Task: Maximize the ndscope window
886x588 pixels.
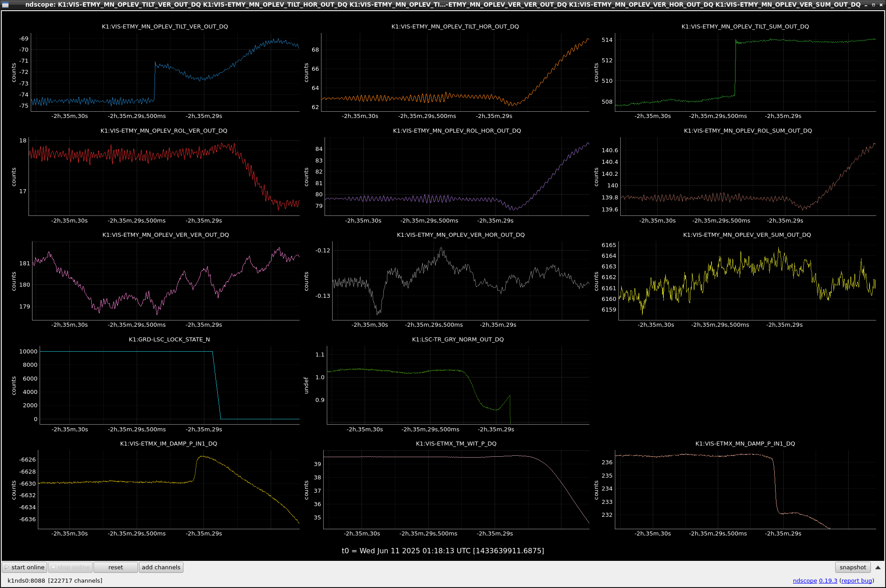Action: pos(874,4)
